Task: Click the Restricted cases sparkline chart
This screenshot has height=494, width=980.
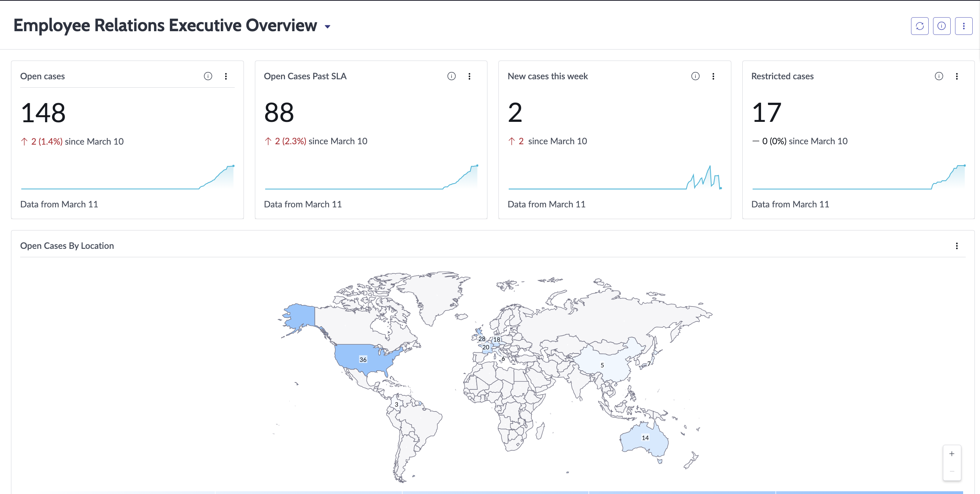Action: tap(859, 177)
